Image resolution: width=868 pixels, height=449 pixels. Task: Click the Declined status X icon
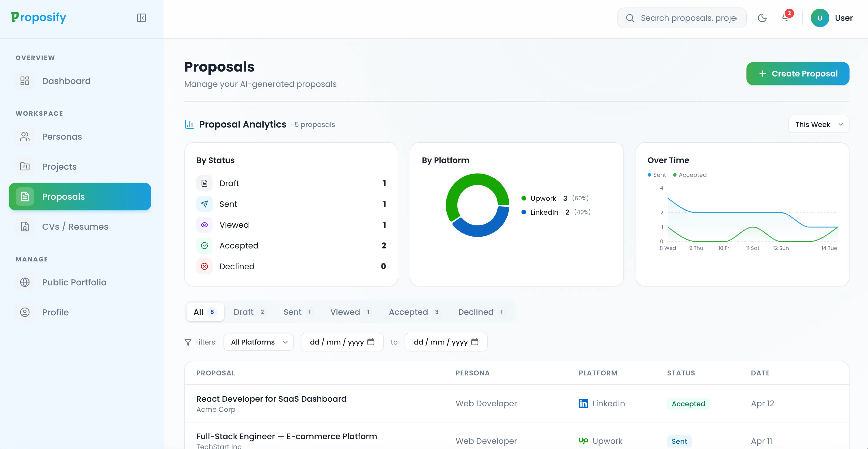tap(204, 266)
